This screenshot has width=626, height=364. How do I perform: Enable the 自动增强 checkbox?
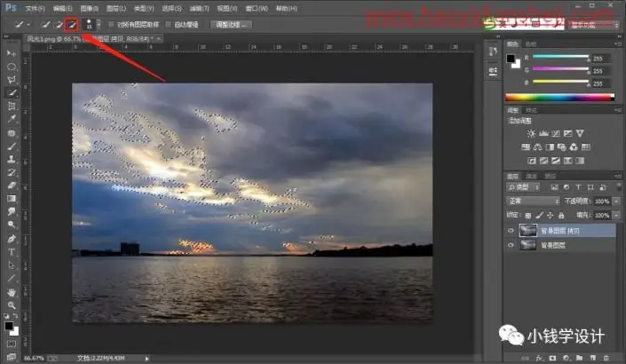click(x=169, y=25)
